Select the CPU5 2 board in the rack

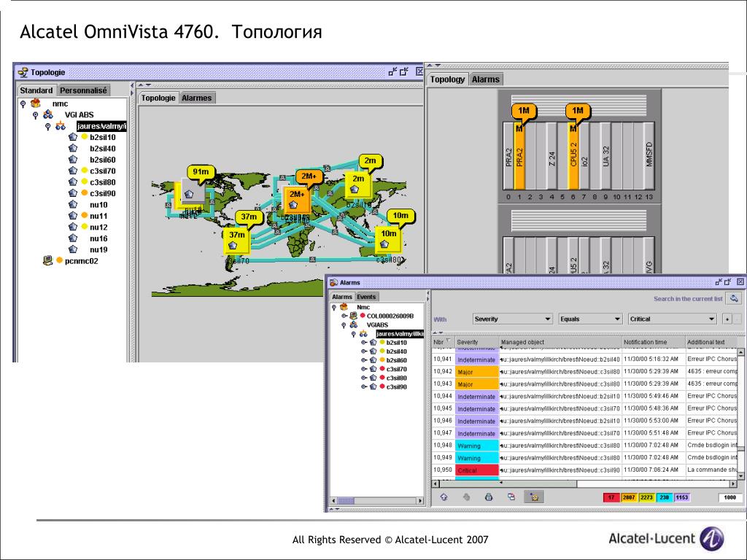click(573, 156)
